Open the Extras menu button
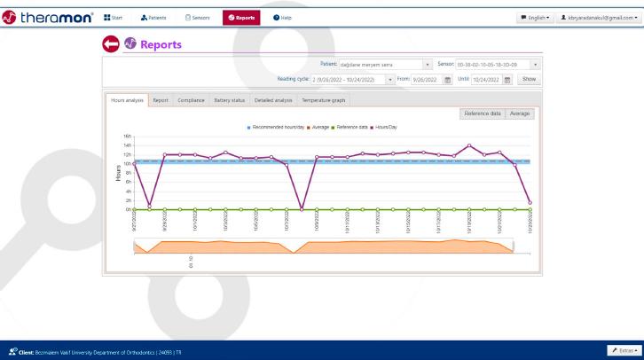This screenshot has height=360, width=644. tap(621, 352)
